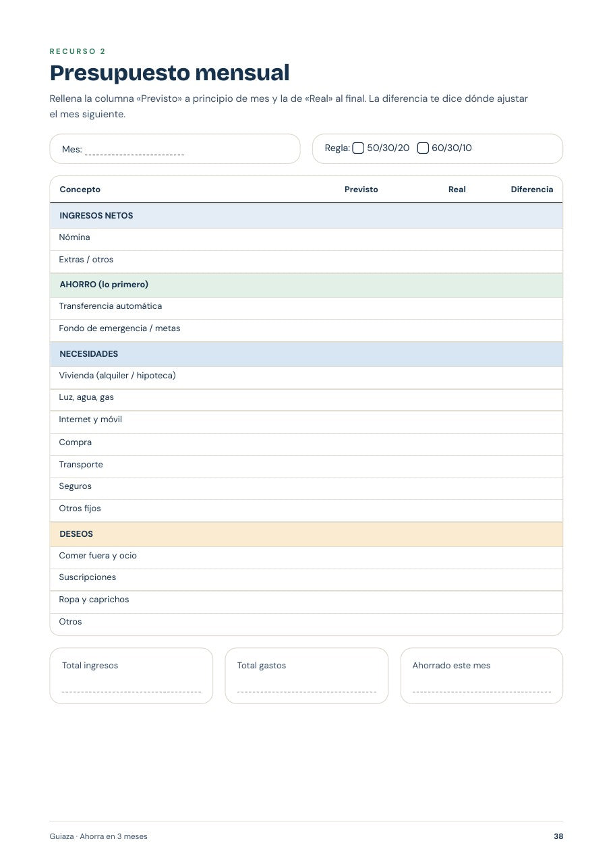Image resolution: width=613 pixels, height=868 pixels.
Task: Click the Ahorrado este mes label
Action: pyautogui.click(x=452, y=666)
